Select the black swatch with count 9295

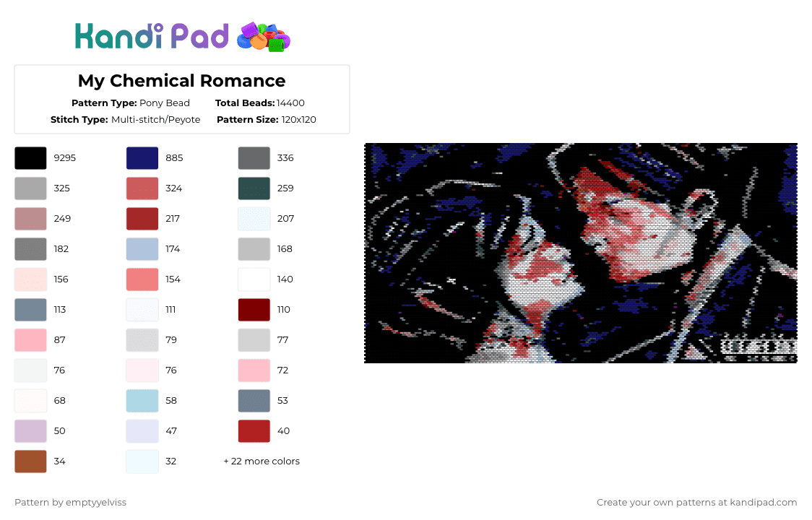[30, 158]
